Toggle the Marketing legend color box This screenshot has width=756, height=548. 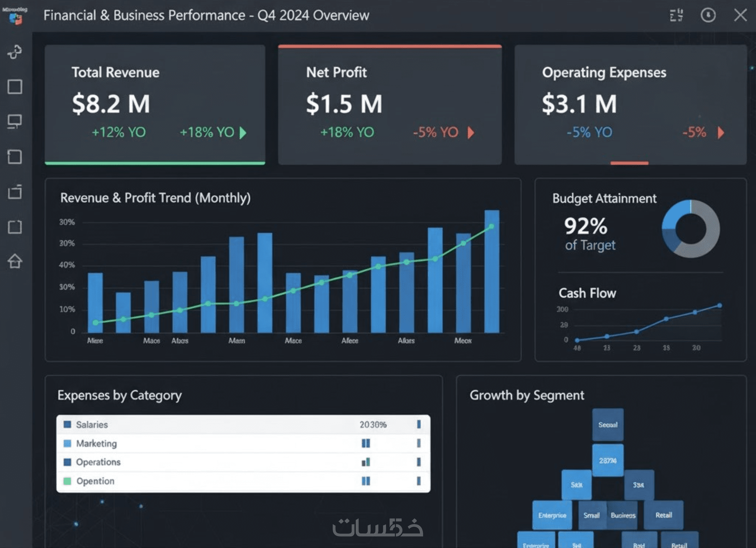(68, 443)
